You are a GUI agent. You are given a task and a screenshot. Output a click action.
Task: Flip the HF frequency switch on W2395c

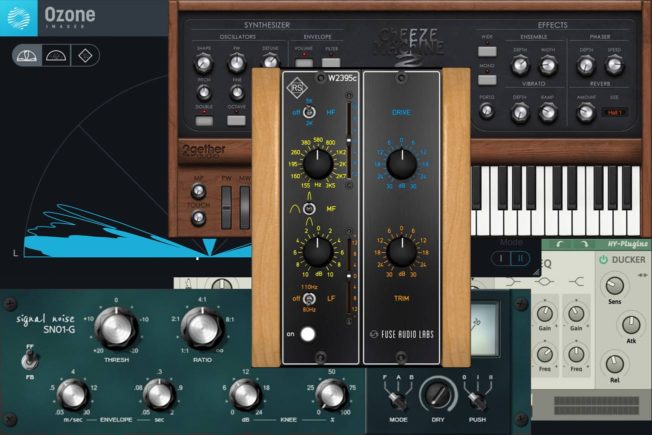[309, 112]
